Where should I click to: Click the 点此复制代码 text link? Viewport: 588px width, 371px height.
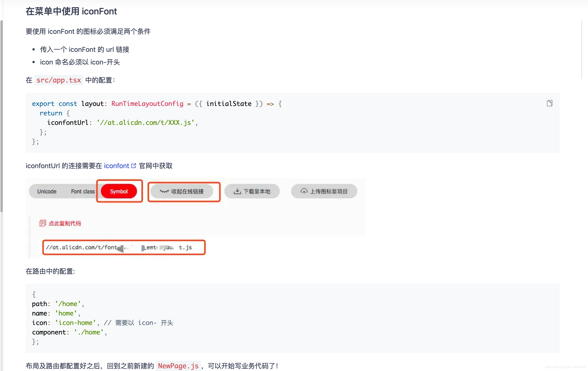(x=65, y=224)
